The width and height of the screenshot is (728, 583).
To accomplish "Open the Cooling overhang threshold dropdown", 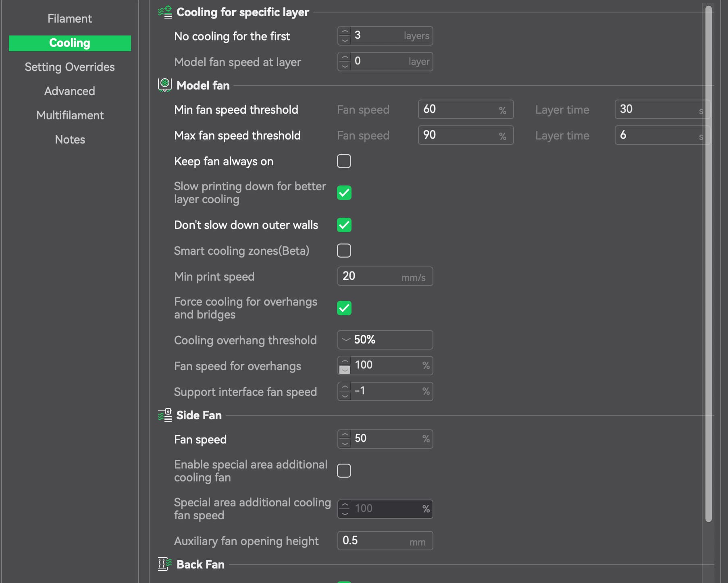I will [x=385, y=340].
